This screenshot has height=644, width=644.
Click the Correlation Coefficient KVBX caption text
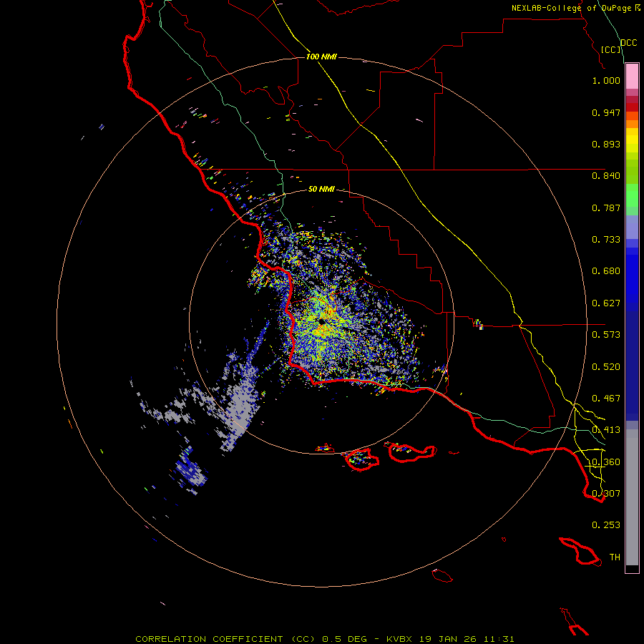click(324, 639)
